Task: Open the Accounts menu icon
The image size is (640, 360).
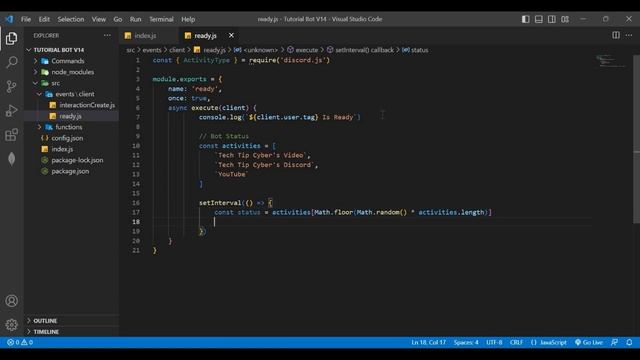Action: [x=11, y=301]
